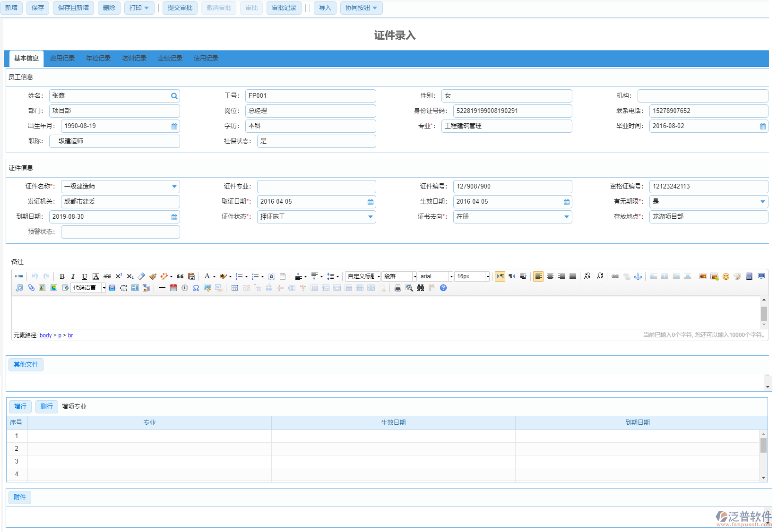The image size is (777, 532).
Task: Open editor help with the question mark icon
Action: 443,288
